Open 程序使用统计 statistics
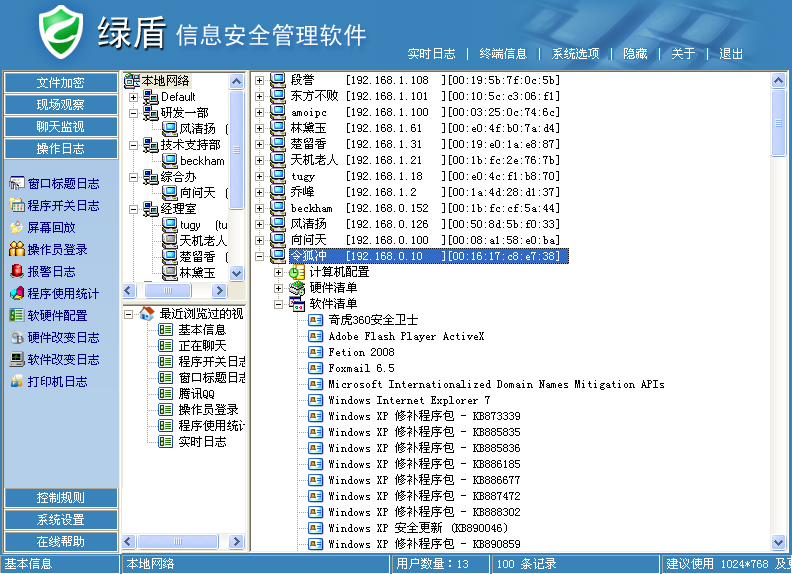This screenshot has width=792, height=574. 54,294
